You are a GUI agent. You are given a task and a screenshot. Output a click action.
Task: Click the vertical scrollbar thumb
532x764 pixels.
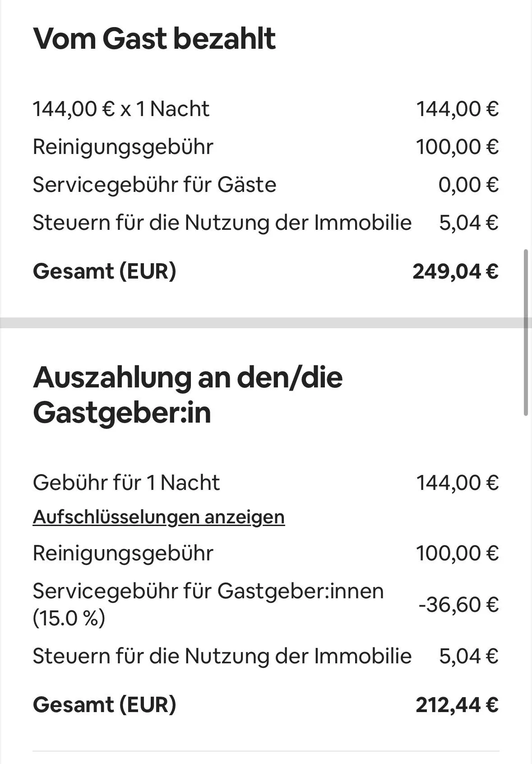click(526, 332)
